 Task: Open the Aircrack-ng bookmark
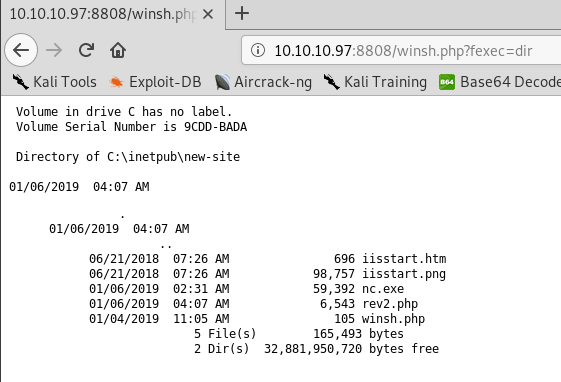[x=263, y=82]
